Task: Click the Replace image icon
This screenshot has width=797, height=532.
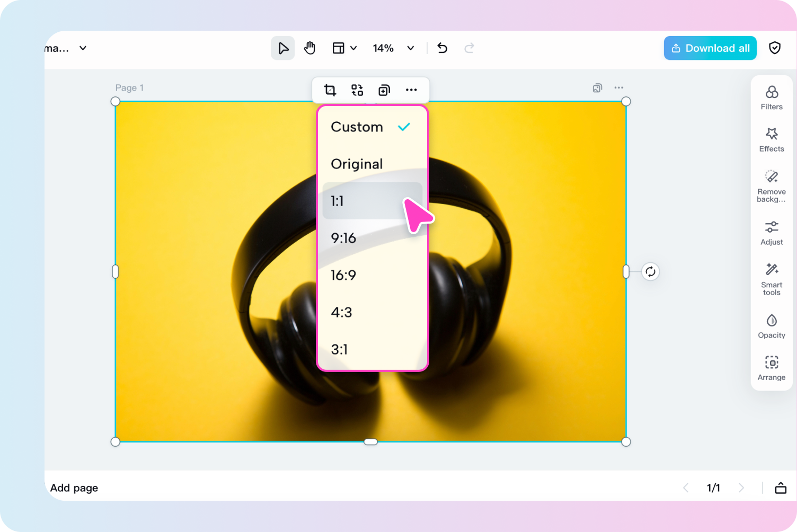Action: (357, 90)
